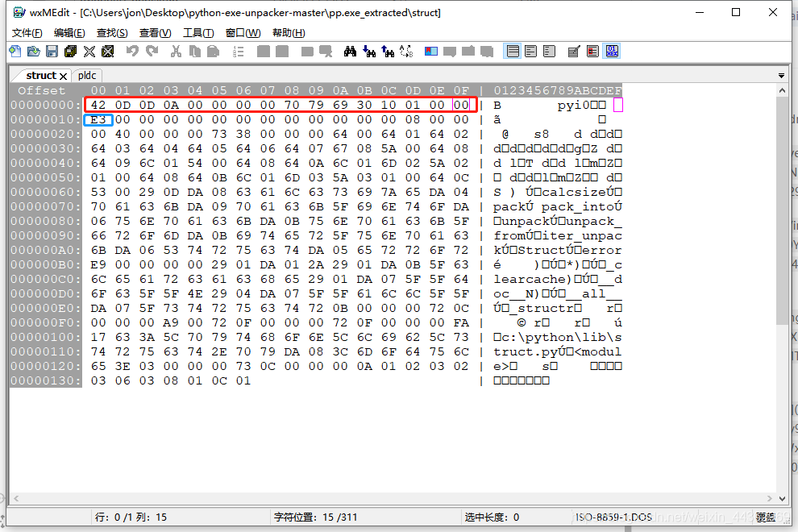Click offset label 00000060:
Screen dimensions: 798x532
pyautogui.click(x=45, y=192)
